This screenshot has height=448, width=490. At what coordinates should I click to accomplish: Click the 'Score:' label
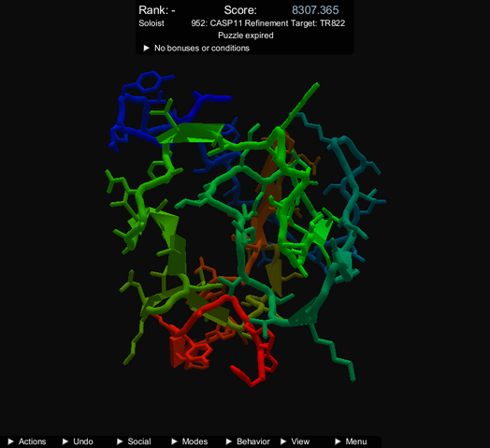point(240,10)
